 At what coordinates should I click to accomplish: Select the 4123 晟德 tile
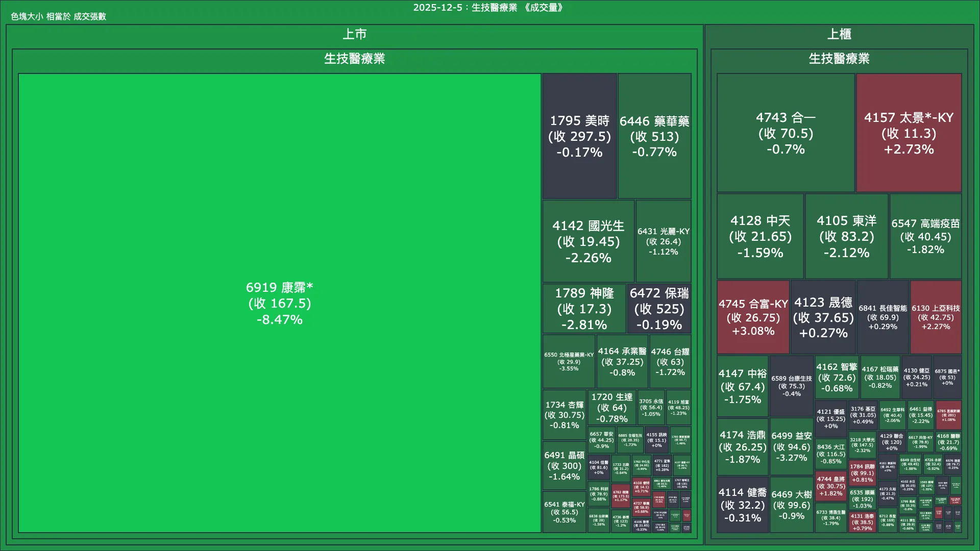823,317
